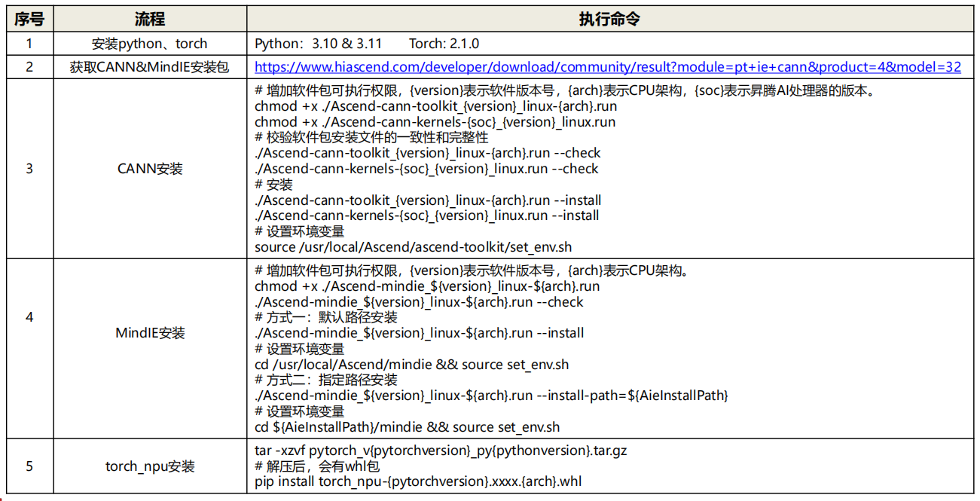Viewport: 980px width, 501px height.
Task: Select the 方式二：指定路径安装 comment
Action: [x=326, y=380]
